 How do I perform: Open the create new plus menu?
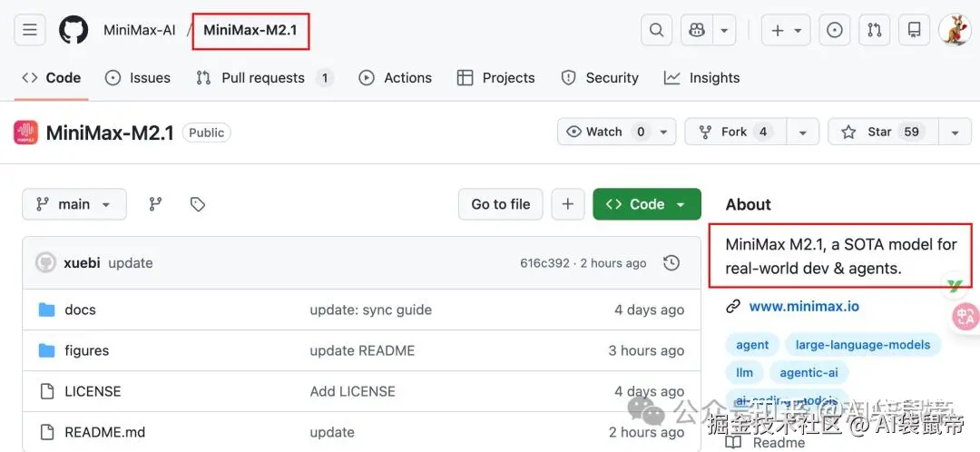[786, 30]
